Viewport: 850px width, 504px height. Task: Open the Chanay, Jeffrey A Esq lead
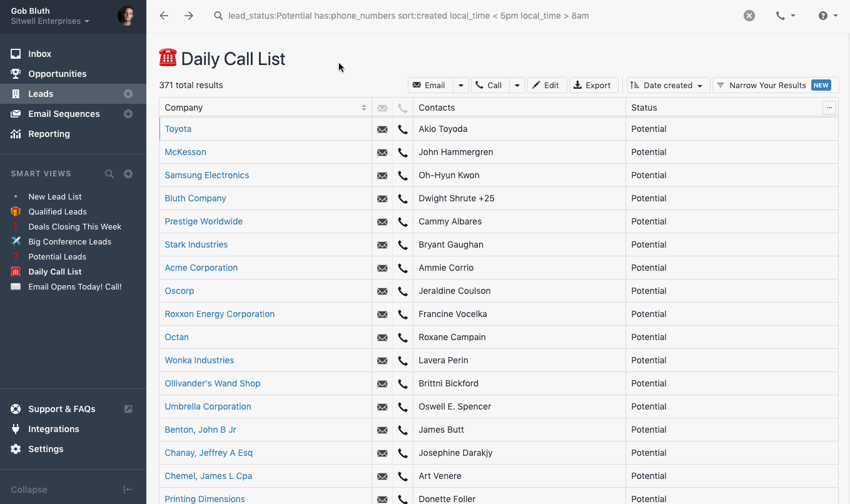pos(208,453)
